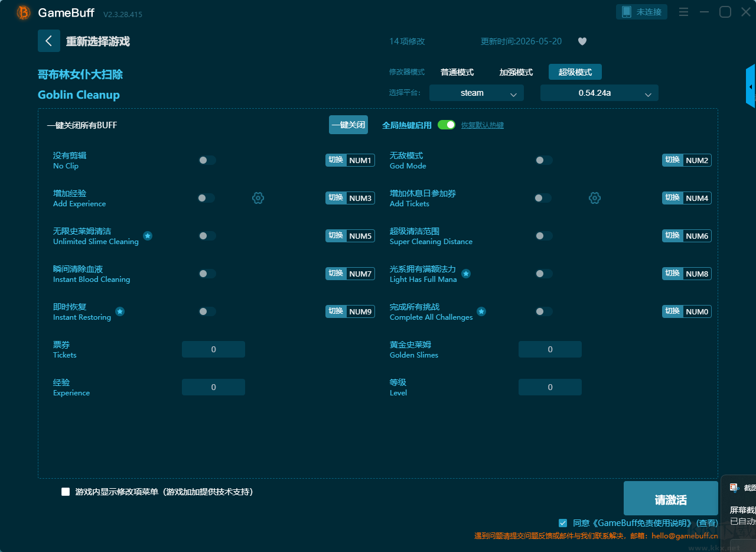The width and height of the screenshot is (756, 552).
Task: Open the hamburger menu in title bar
Action: [x=683, y=12]
